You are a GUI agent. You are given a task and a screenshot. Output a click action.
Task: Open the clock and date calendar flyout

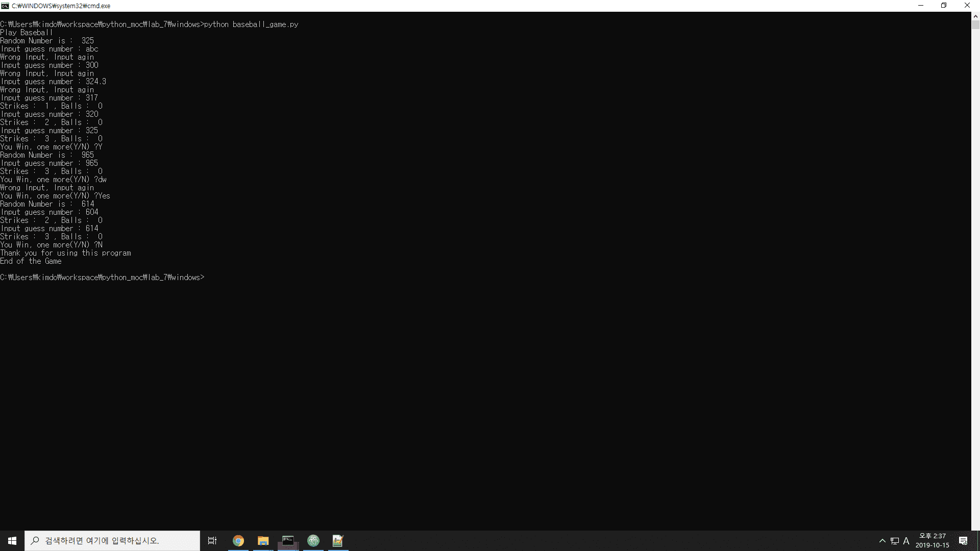coord(932,541)
